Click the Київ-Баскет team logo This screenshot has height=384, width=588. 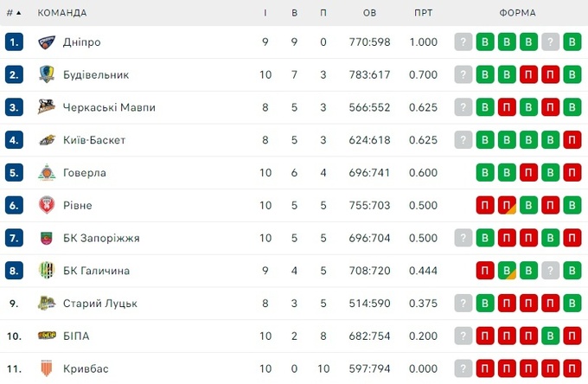(x=47, y=140)
